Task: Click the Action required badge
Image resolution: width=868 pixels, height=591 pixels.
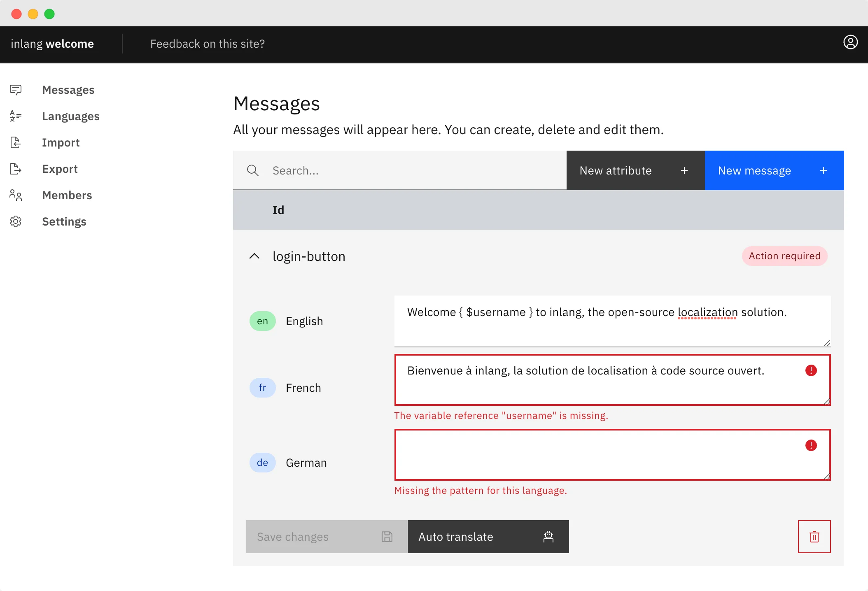Action: click(x=784, y=256)
